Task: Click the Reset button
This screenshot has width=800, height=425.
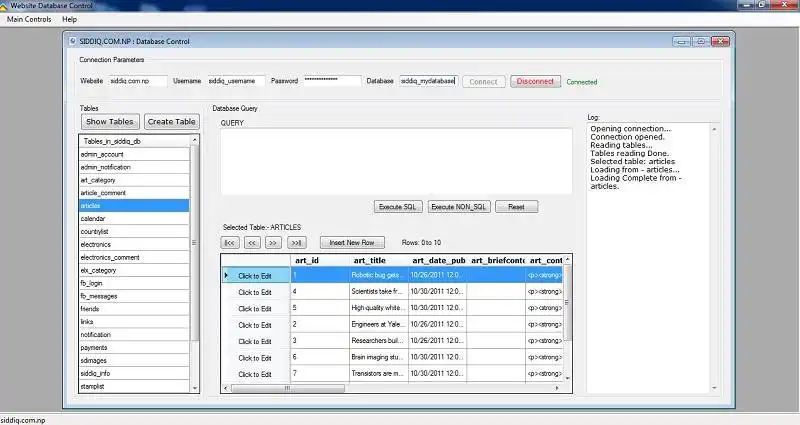Action: [516, 207]
